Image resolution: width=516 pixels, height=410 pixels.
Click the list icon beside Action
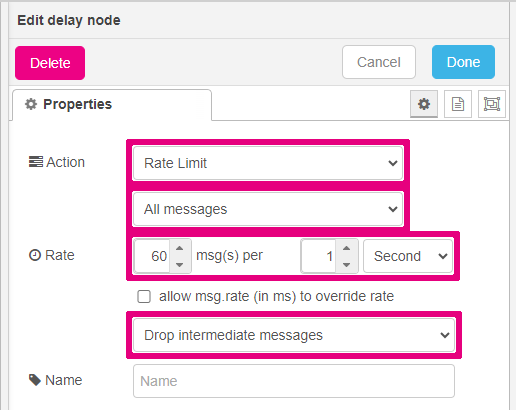tap(36, 162)
